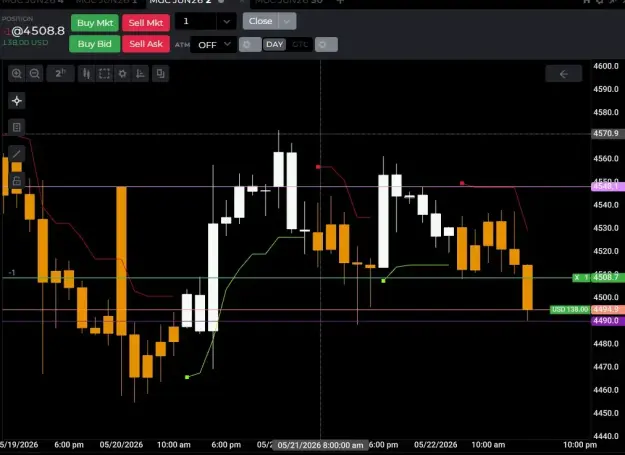Select GTC time-in-force
Screen dimensions: 625x455
click(x=300, y=45)
